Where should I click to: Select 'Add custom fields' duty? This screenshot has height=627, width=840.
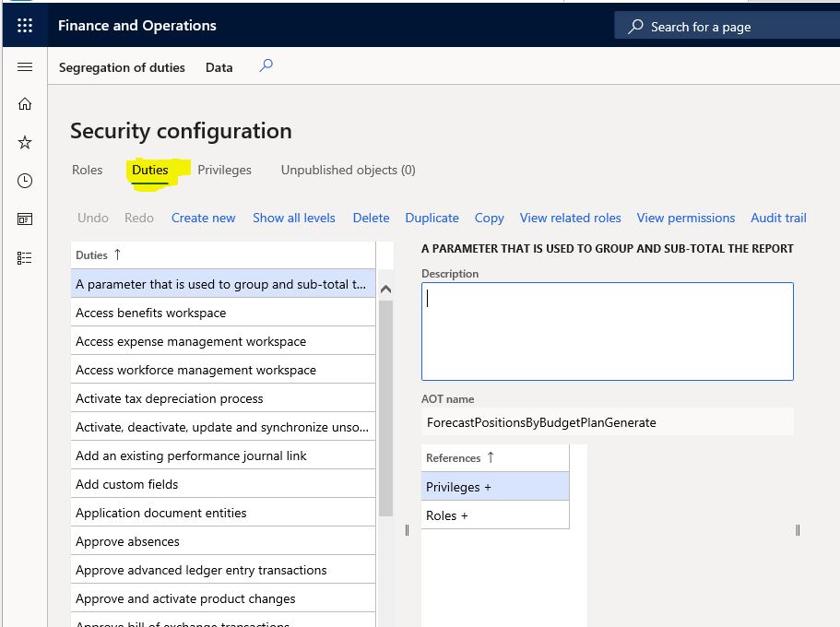point(223,484)
